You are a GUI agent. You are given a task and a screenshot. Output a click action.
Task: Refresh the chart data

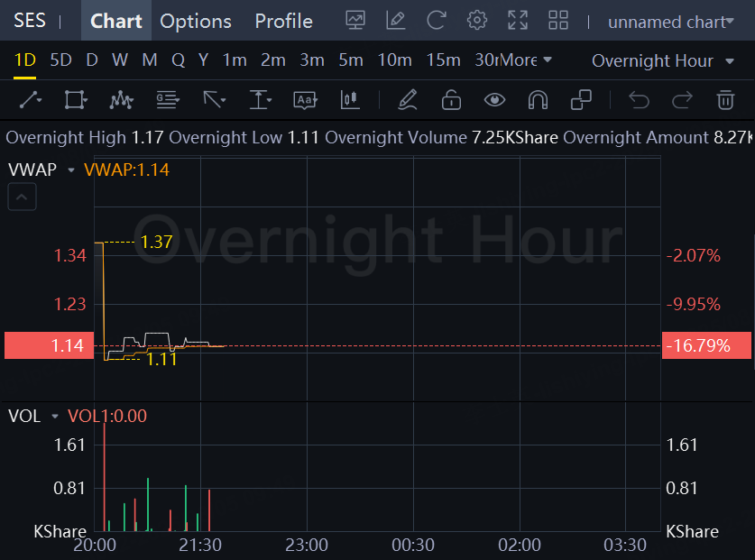[x=437, y=21]
